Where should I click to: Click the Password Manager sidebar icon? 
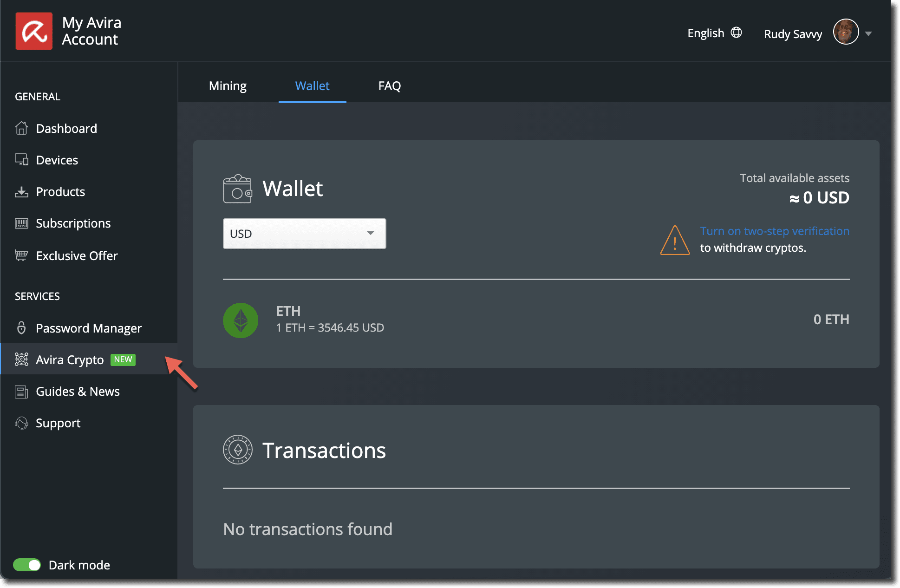pos(20,327)
